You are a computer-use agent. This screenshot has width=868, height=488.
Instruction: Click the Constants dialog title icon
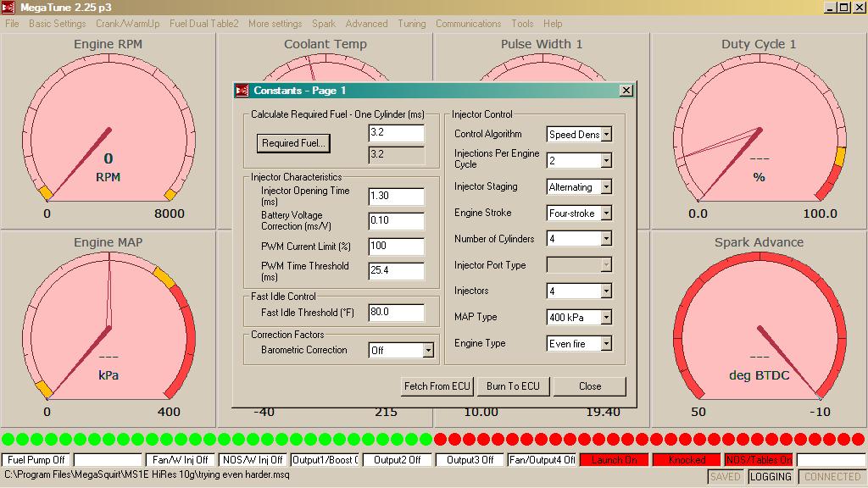click(x=242, y=90)
